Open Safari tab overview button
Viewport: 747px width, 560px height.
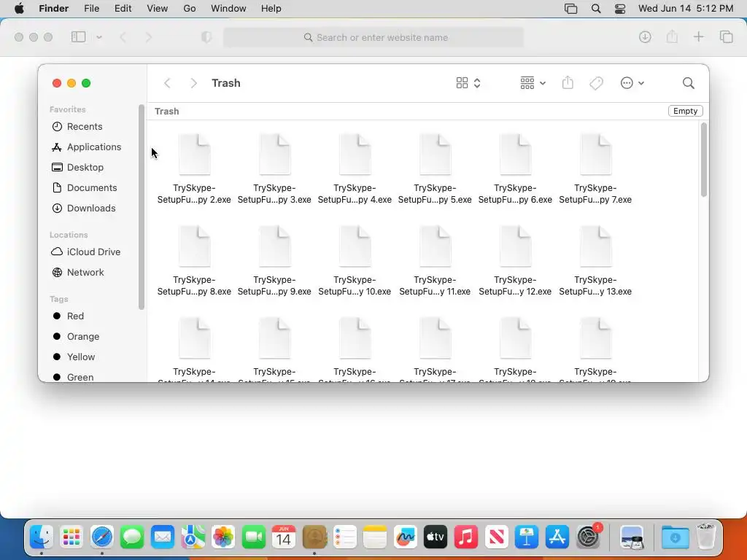click(726, 37)
